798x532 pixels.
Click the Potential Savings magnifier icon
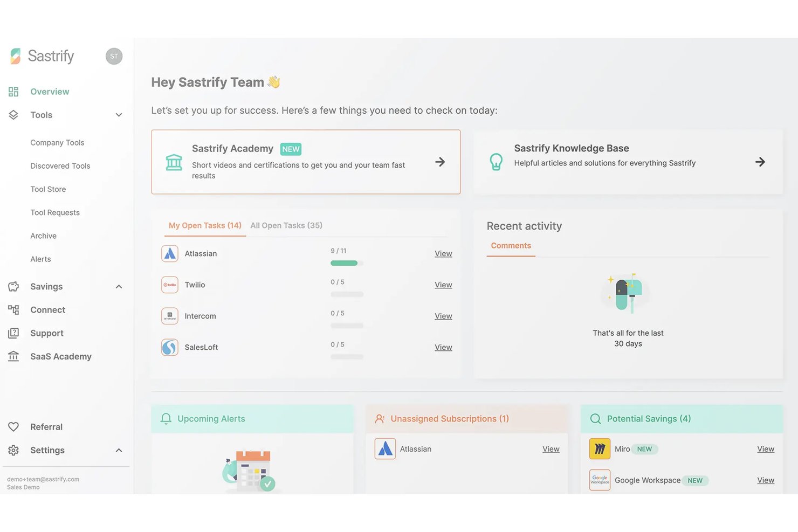tap(595, 419)
